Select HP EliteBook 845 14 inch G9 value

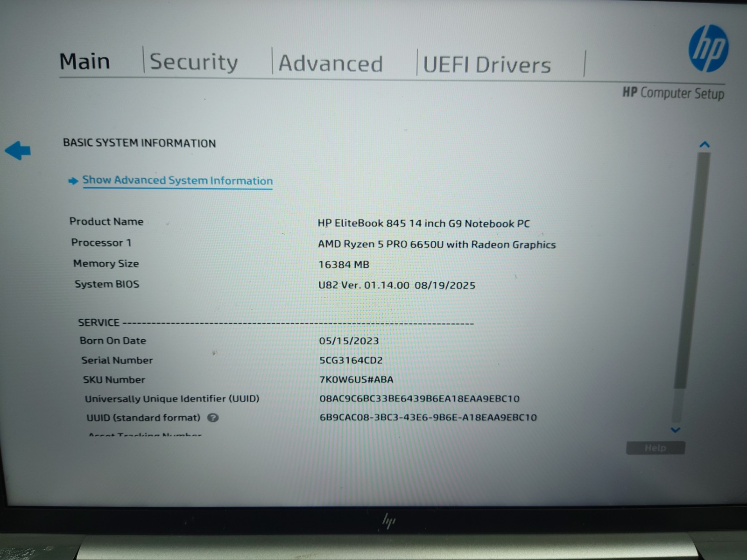424,224
